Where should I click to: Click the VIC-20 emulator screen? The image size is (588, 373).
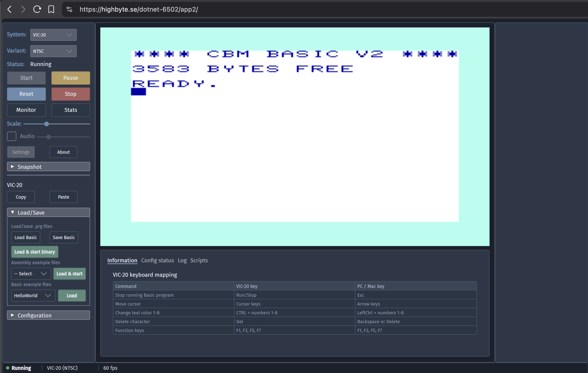[295, 137]
